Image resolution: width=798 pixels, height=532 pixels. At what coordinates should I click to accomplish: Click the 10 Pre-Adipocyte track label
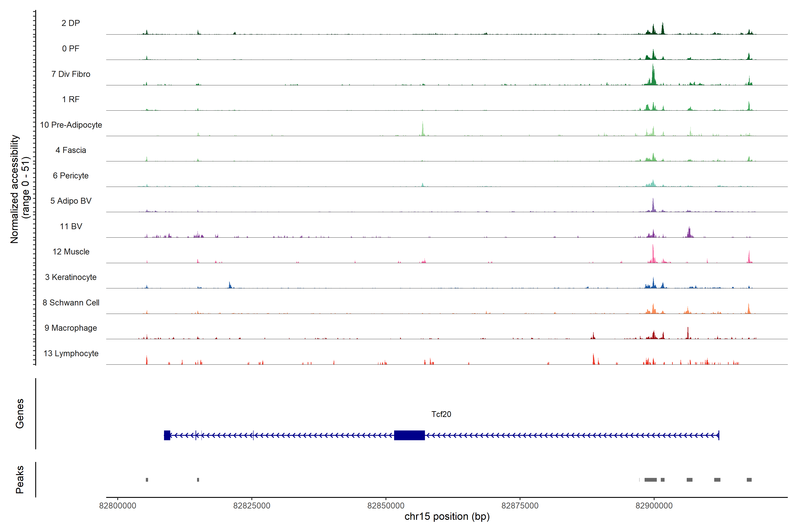pyautogui.click(x=71, y=125)
